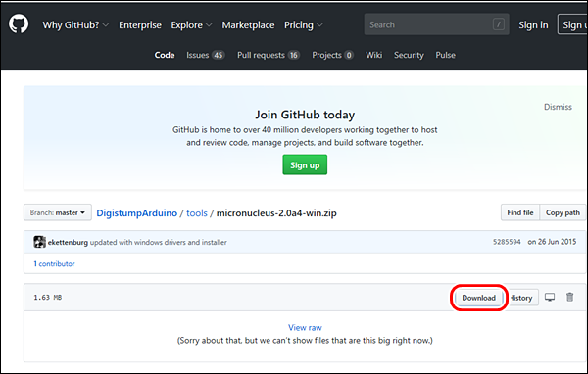The width and height of the screenshot is (588, 374).
Task: Click the DigistumpArduino breadcrumb link
Action: click(137, 212)
